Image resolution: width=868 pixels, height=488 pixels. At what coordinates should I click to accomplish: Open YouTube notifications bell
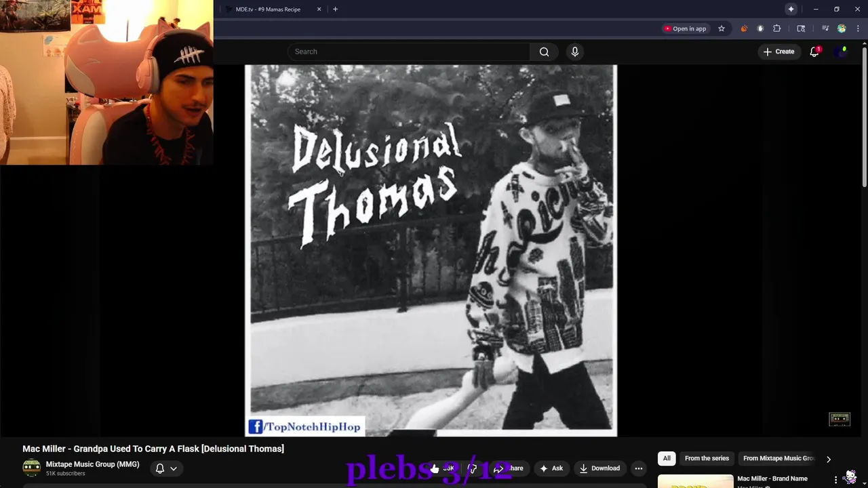point(814,52)
